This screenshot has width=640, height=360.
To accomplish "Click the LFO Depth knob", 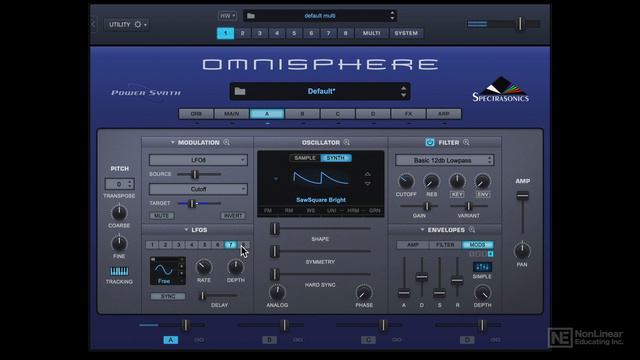I will [236, 267].
